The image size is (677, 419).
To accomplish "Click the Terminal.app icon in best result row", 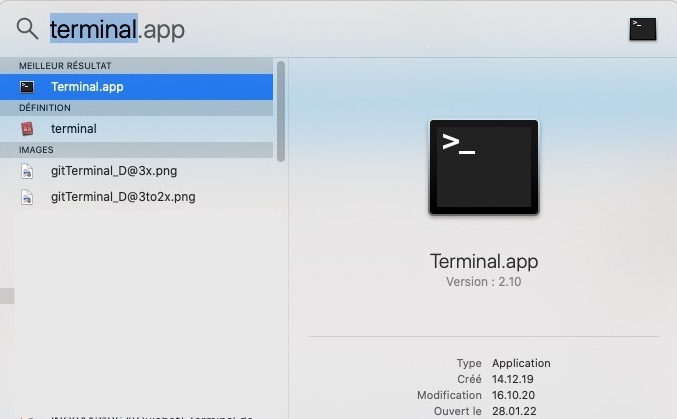I will 28,87.
